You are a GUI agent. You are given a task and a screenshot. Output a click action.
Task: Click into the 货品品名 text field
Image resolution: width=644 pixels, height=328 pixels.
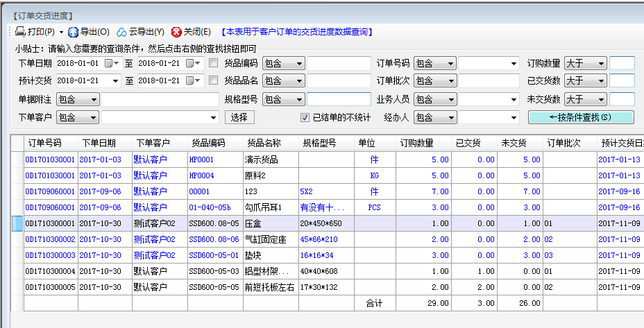[339, 81]
